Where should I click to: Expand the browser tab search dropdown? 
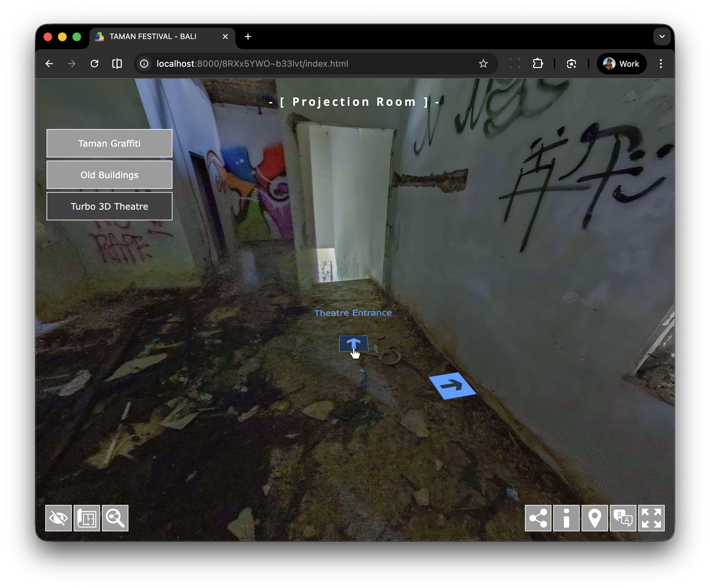point(662,37)
